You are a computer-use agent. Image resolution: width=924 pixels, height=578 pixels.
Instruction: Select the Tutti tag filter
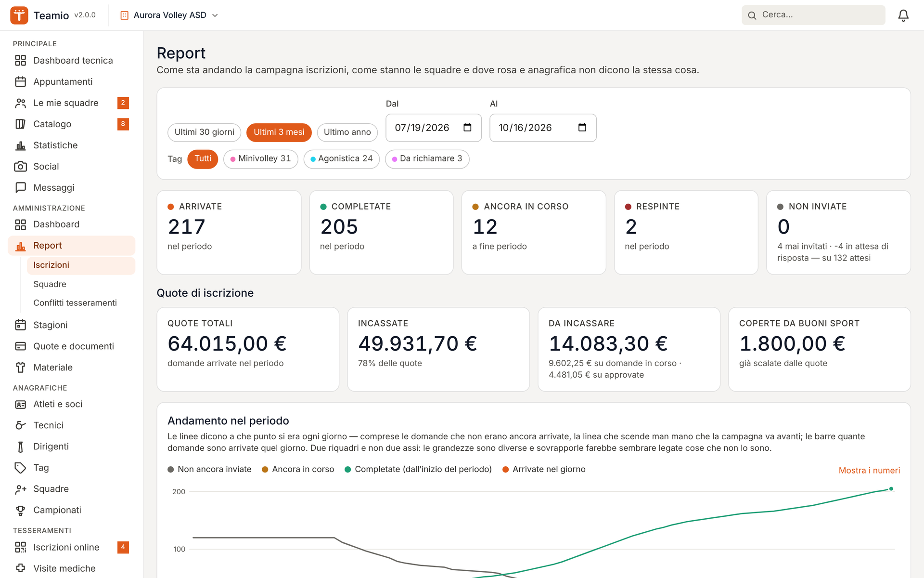203,159
